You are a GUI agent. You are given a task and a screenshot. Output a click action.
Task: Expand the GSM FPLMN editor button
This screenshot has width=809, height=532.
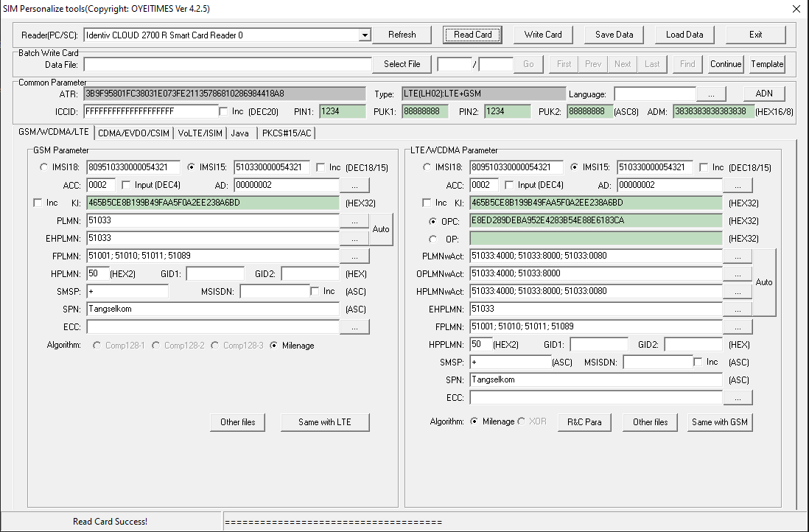point(354,256)
